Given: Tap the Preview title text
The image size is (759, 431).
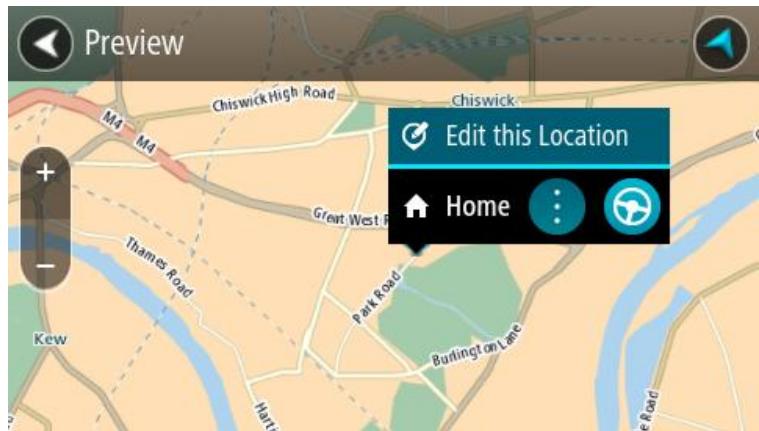Looking at the screenshot, I should coord(134,44).
